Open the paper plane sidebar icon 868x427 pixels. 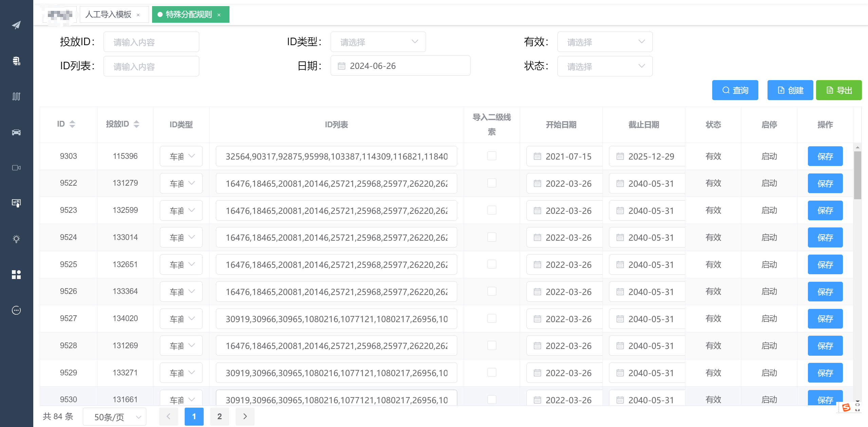point(16,25)
